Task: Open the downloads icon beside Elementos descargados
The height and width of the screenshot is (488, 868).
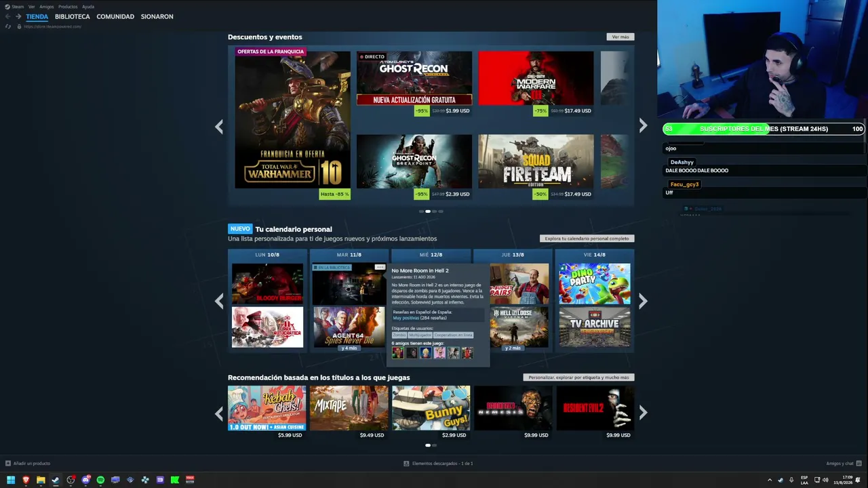Action: click(406, 464)
